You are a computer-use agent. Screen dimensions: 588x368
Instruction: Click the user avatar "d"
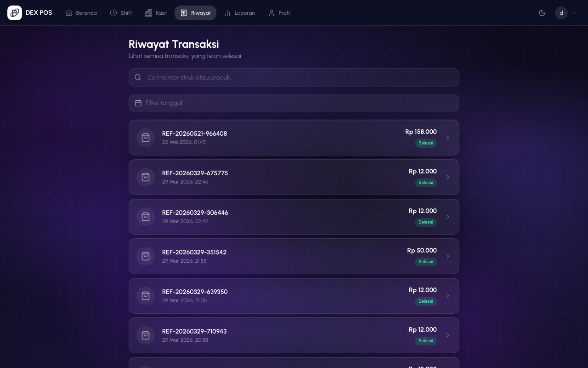[x=561, y=13]
